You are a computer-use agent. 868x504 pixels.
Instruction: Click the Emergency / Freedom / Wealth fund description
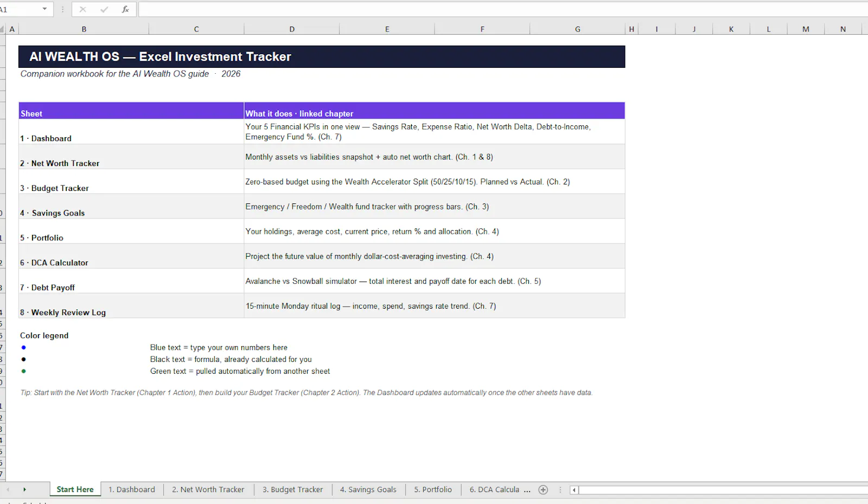tap(435, 207)
